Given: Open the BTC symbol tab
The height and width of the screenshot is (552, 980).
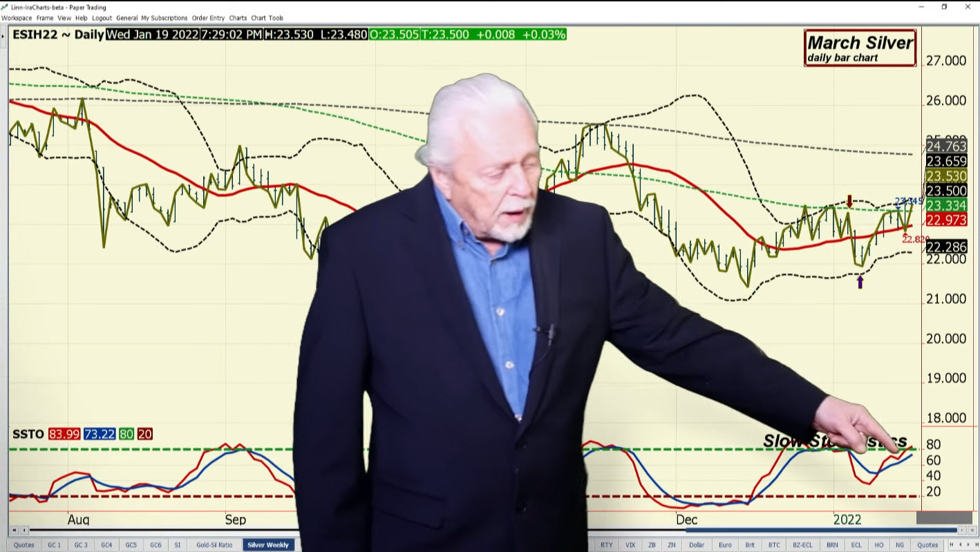Looking at the screenshot, I should (775, 544).
